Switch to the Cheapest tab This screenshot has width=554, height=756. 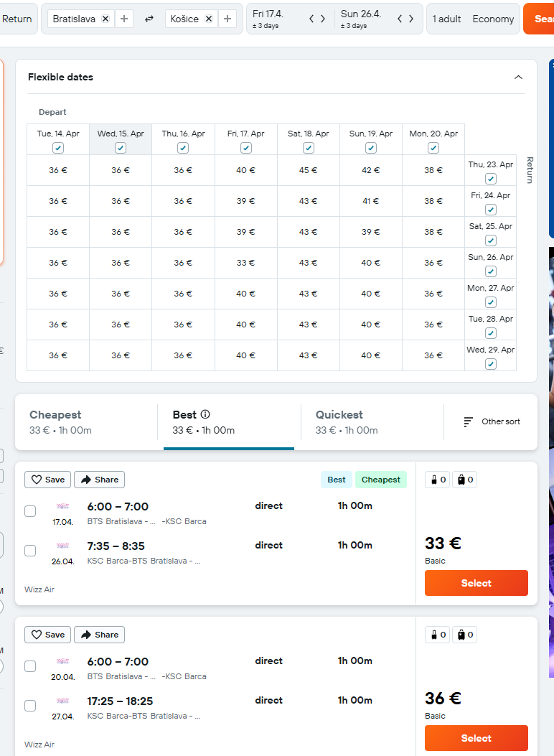86,421
